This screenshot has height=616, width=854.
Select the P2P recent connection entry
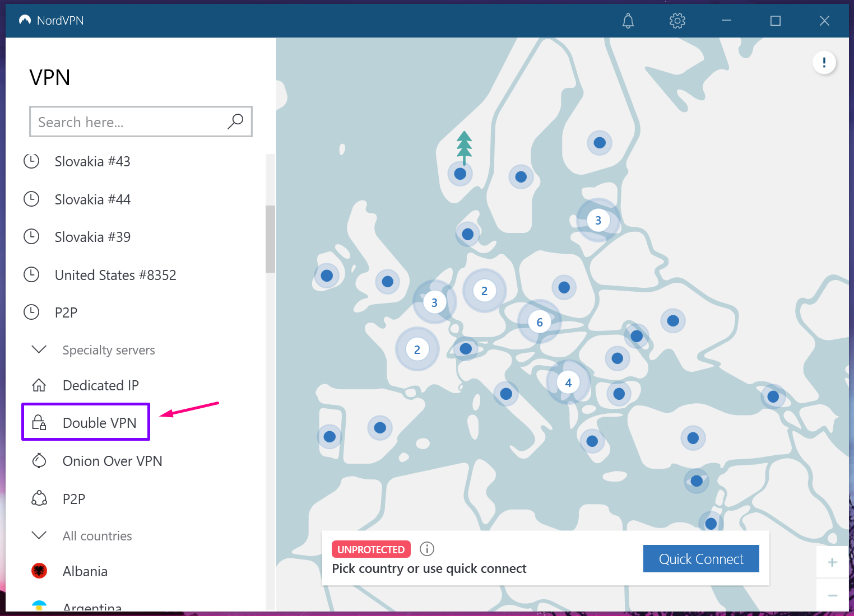pos(66,312)
